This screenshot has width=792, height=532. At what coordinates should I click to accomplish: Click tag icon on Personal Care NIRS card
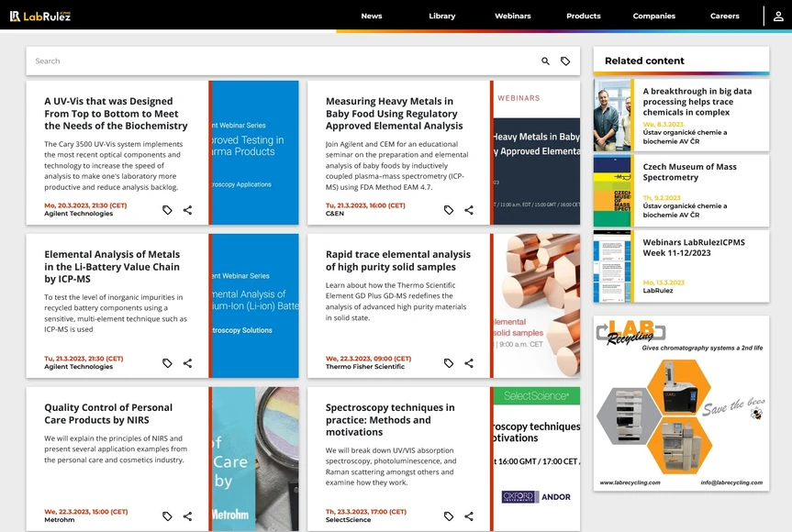(x=167, y=515)
